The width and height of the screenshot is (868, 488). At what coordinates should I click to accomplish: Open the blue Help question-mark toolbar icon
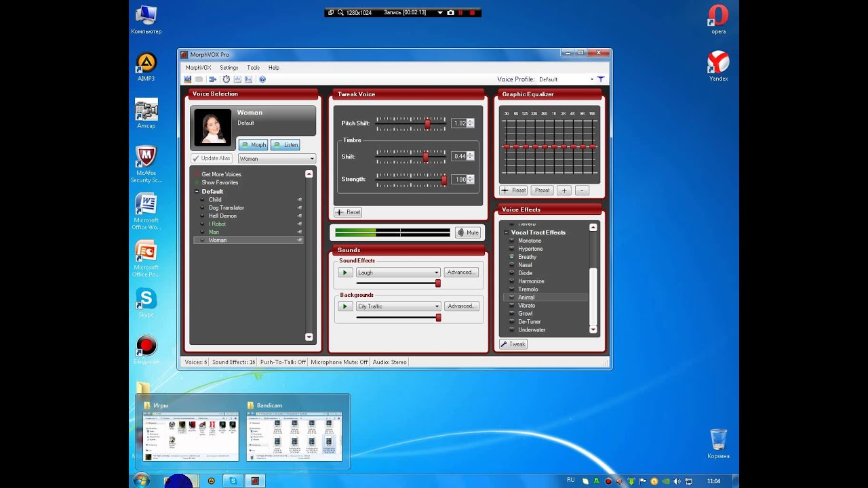tap(262, 79)
